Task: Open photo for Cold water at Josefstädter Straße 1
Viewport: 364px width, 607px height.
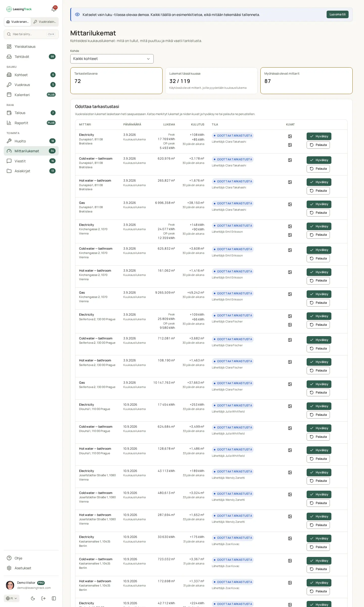Action: tap(290, 494)
